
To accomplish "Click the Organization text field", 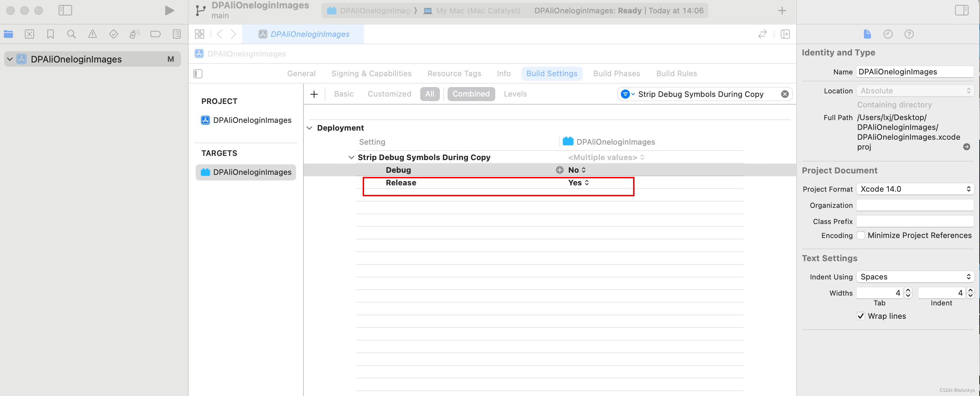I will pos(914,205).
